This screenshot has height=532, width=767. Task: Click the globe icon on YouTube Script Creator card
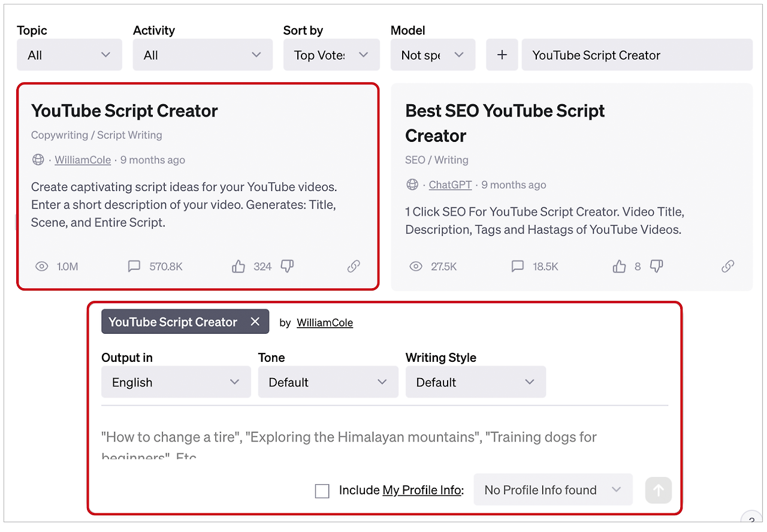(38, 160)
